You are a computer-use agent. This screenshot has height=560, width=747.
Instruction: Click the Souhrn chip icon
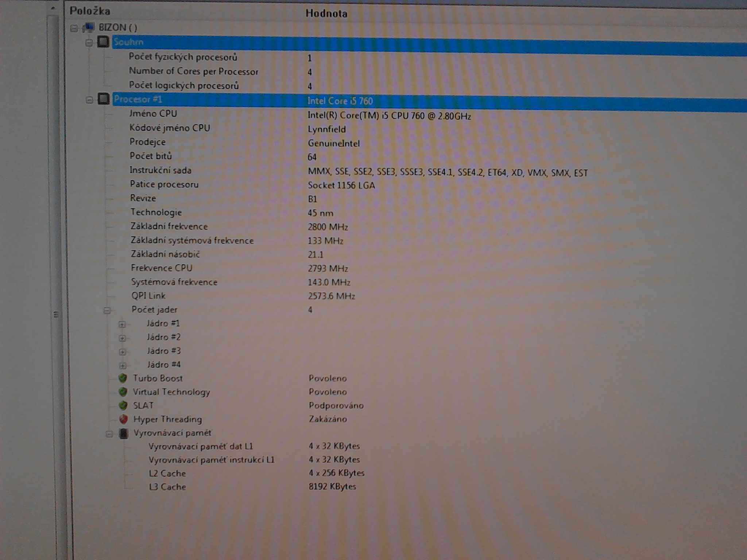point(103,42)
